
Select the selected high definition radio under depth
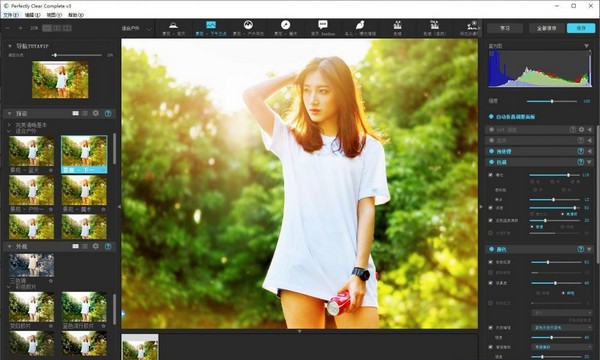click(562, 214)
